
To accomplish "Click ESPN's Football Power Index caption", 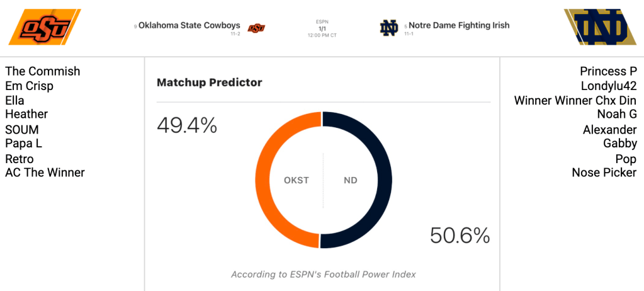I will pos(323,274).
